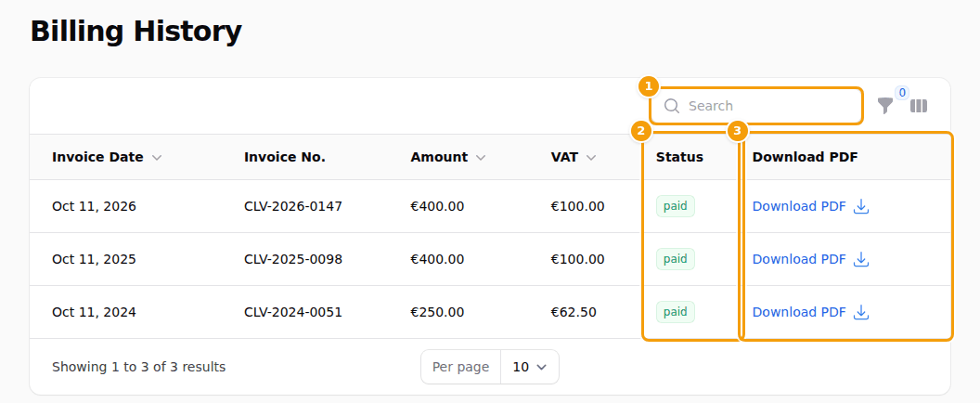Click the Download PDF column header
Viewport: 980px width, 403px height.
point(805,157)
